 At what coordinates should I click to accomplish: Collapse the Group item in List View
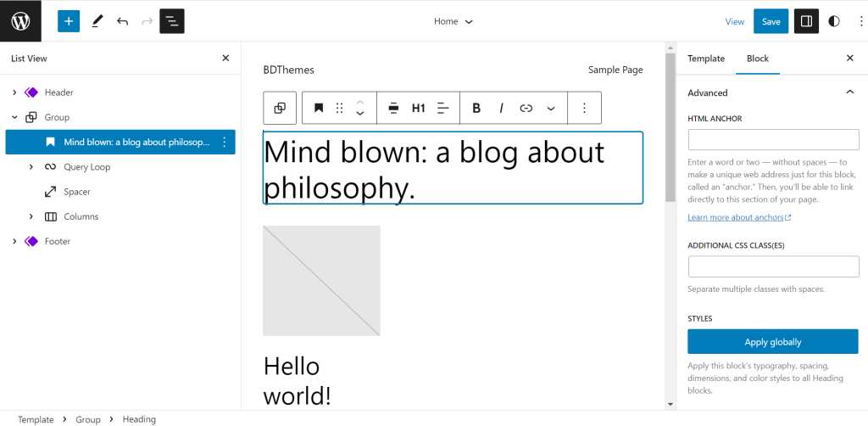[15, 117]
